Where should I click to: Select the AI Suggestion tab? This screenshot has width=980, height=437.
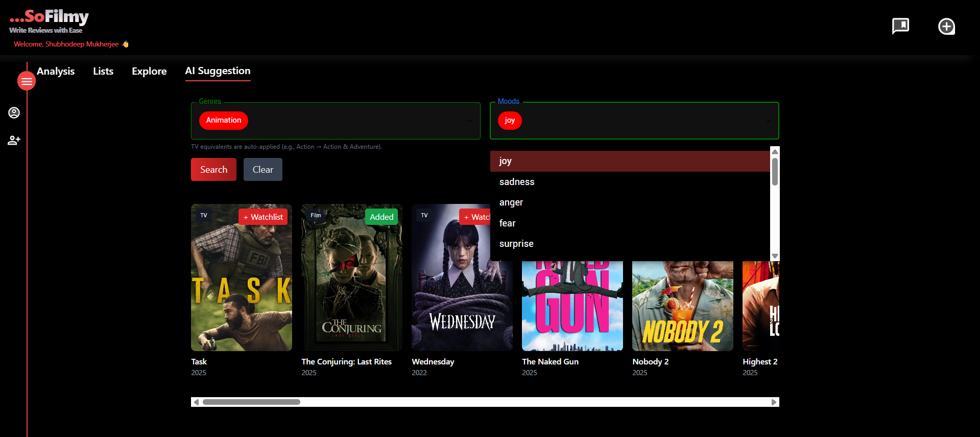pyautogui.click(x=218, y=71)
